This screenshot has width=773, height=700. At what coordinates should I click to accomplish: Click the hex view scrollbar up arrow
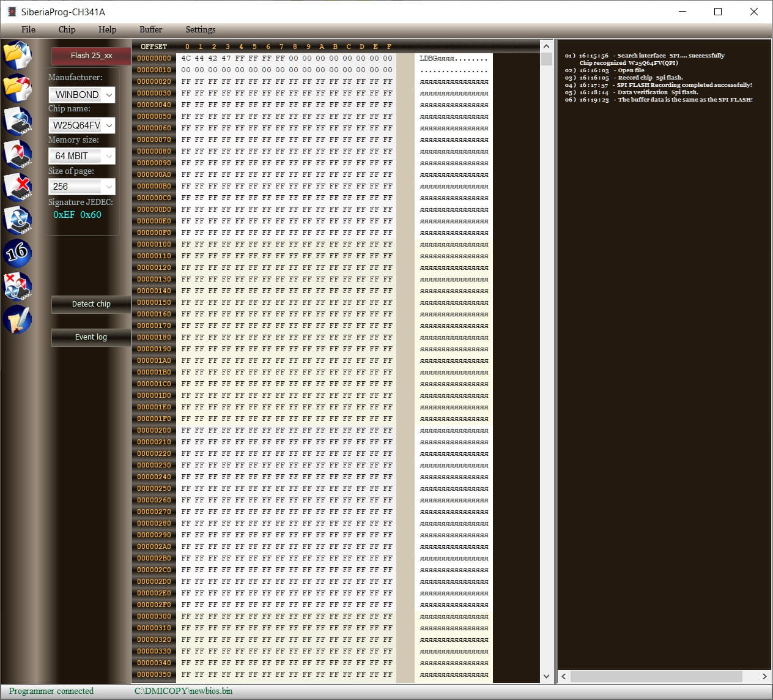[546, 47]
